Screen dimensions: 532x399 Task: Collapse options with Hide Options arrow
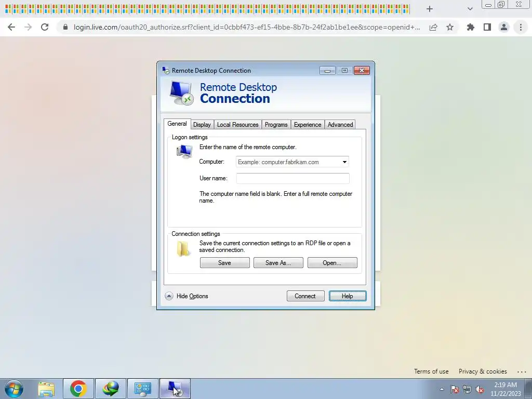[x=169, y=296]
